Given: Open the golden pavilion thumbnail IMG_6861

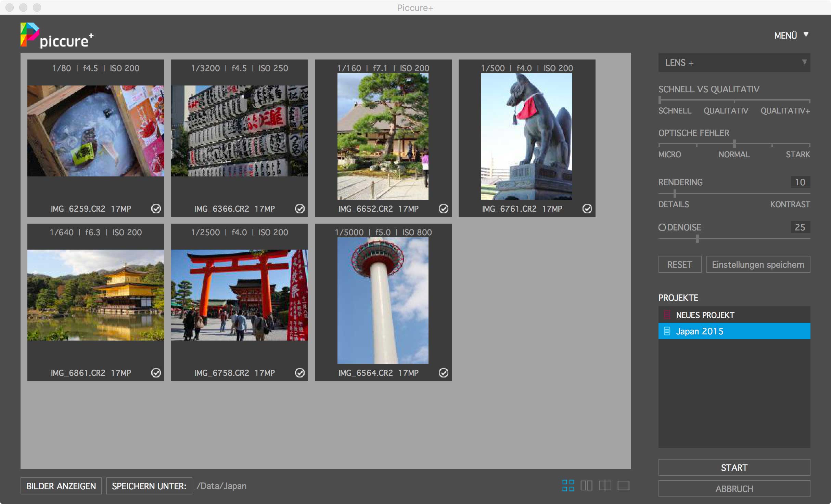Looking at the screenshot, I should (95, 295).
